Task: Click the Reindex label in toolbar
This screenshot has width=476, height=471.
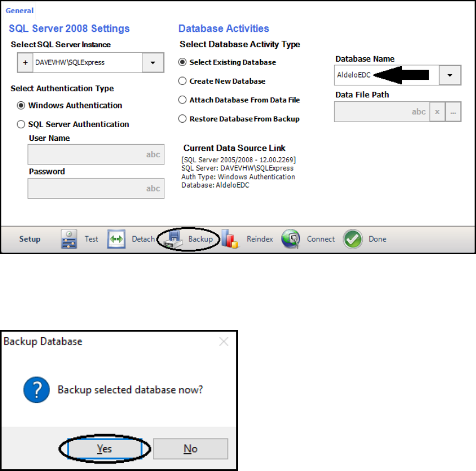Action: (x=259, y=239)
